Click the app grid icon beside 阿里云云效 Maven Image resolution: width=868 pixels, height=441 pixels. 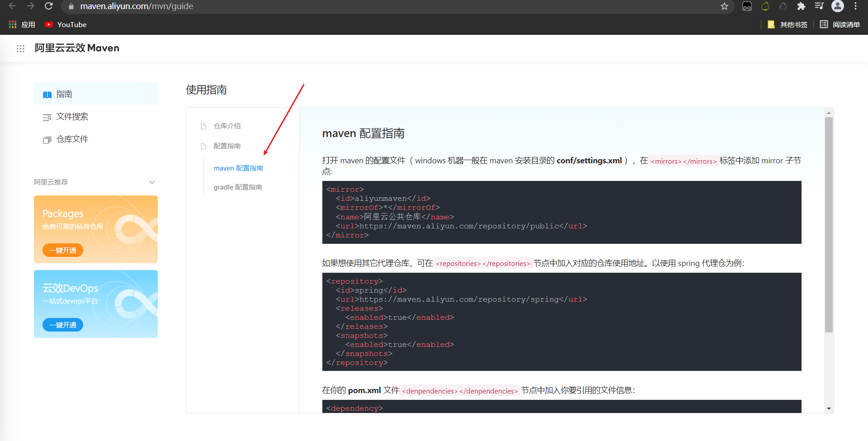20,48
